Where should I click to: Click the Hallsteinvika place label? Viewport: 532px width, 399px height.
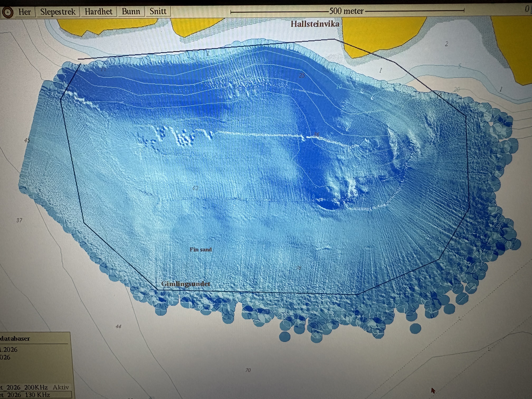coord(315,24)
